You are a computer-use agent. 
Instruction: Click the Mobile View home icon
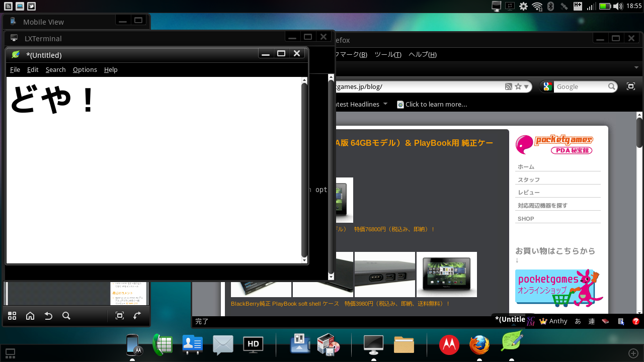30,316
